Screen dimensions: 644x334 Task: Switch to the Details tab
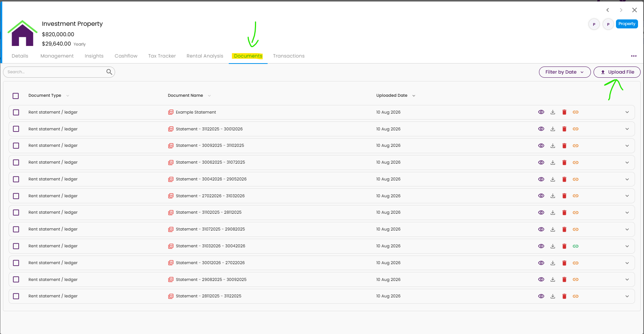[20, 56]
